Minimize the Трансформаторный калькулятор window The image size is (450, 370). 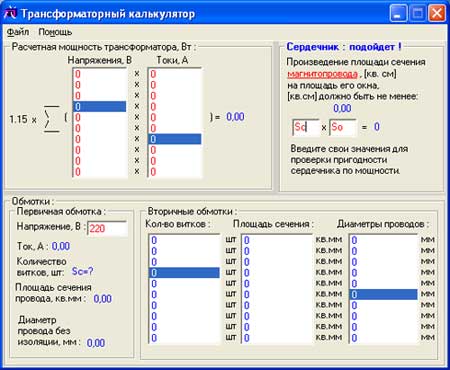click(x=398, y=13)
